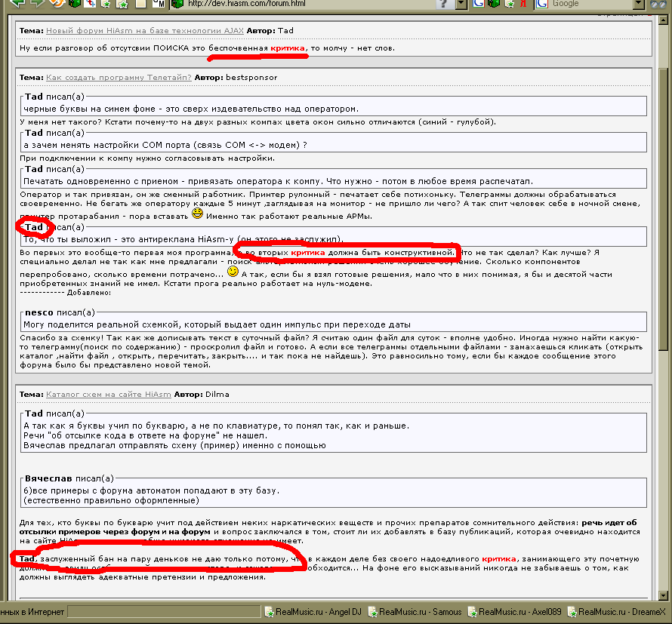This screenshot has width=672, height=624.
Task: Open topic 'Каталог схем на сайте HiAsm'
Action: [108, 394]
